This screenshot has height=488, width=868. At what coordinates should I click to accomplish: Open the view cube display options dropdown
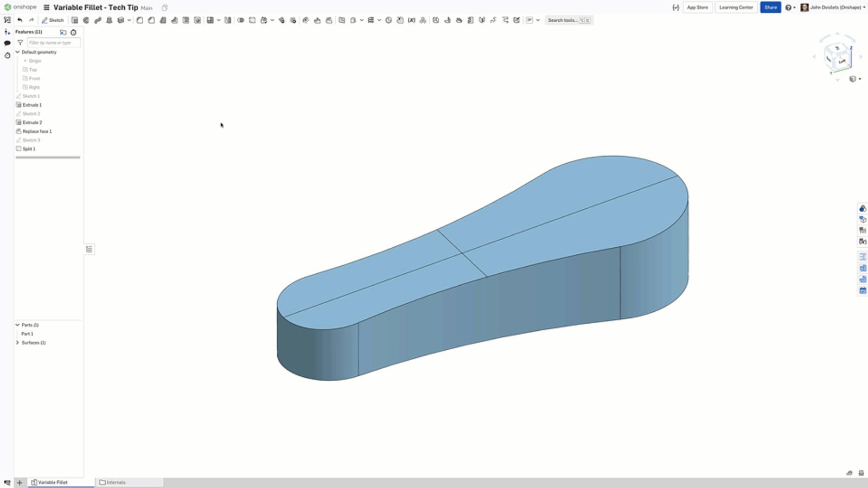point(855,79)
